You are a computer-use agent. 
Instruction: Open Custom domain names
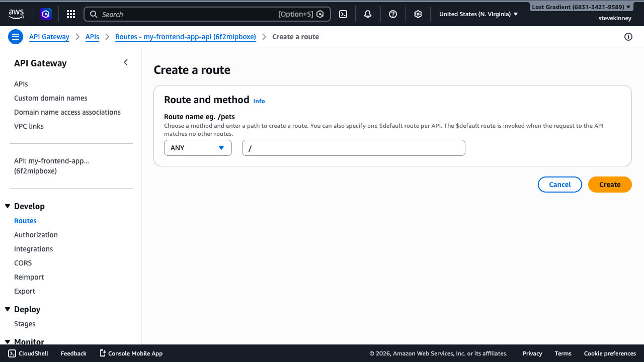point(51,98)
